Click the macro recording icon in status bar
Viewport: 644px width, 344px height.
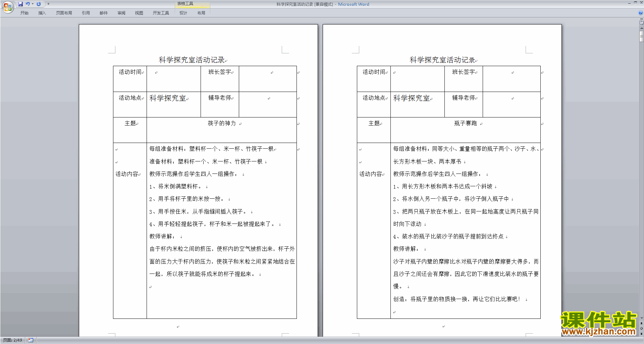coord(31,340)
